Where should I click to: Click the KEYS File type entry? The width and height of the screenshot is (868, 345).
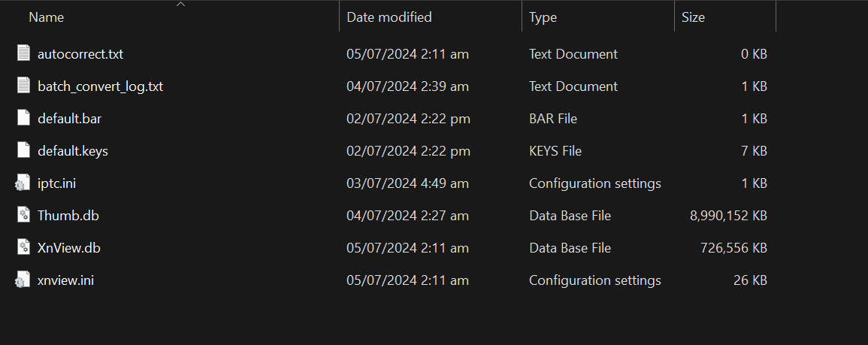point(555,151)
